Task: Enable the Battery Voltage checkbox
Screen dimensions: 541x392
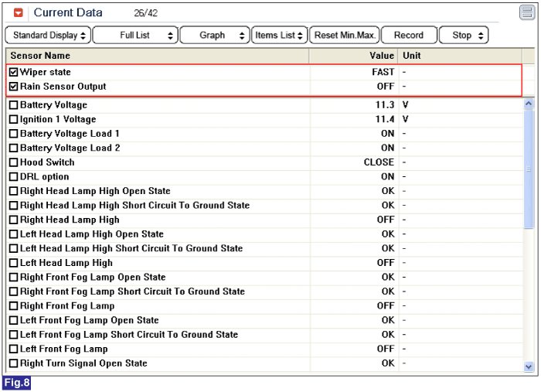Action: [x=13, y=105]
